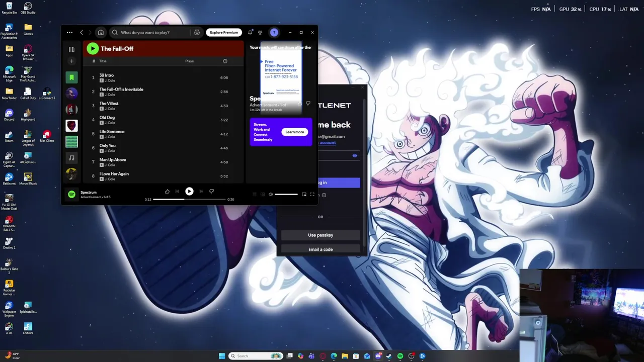Open the Spotify profile avatar menu
Viewport: 644px width, 362px height.
[274, 32]
